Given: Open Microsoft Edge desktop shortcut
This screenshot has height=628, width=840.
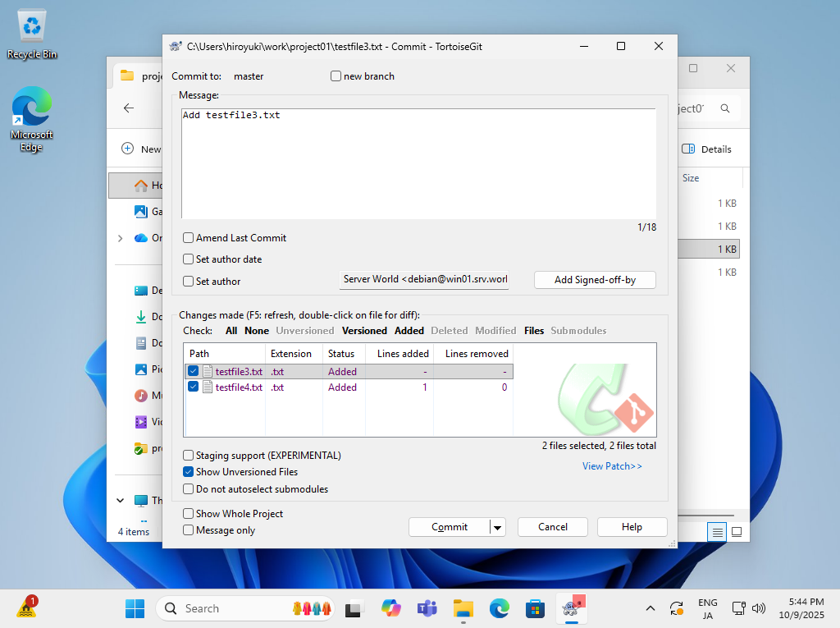Looking at the screenshot, I should tap(32, 120).
